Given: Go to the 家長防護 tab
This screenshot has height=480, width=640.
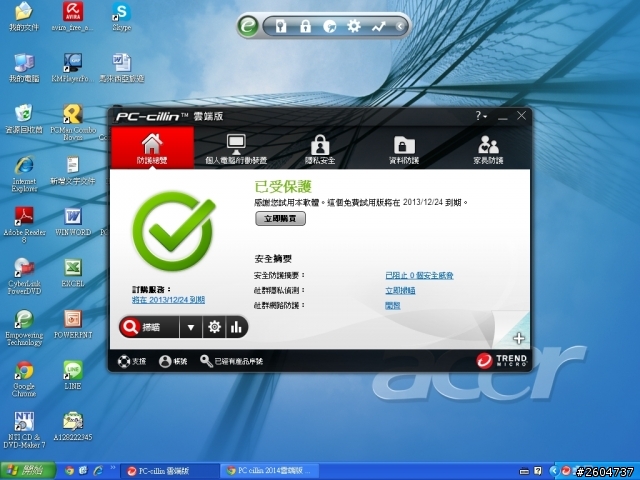Looking at the screenshot, I should pos(488,149).
